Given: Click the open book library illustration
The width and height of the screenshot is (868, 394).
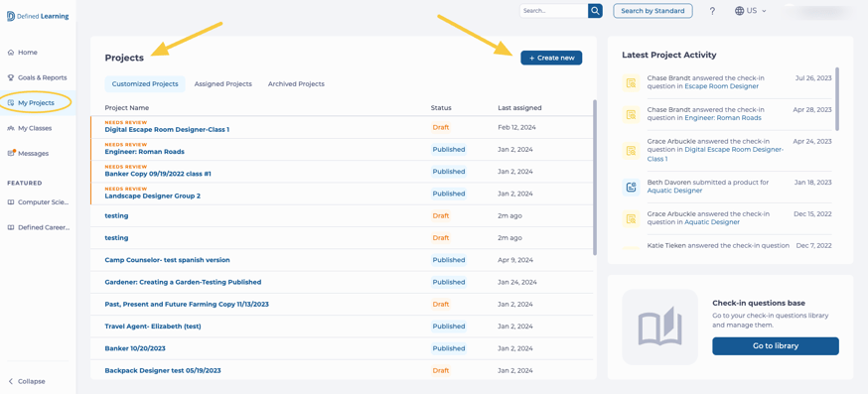Looking at the screenshot, I should coord(659,328).
